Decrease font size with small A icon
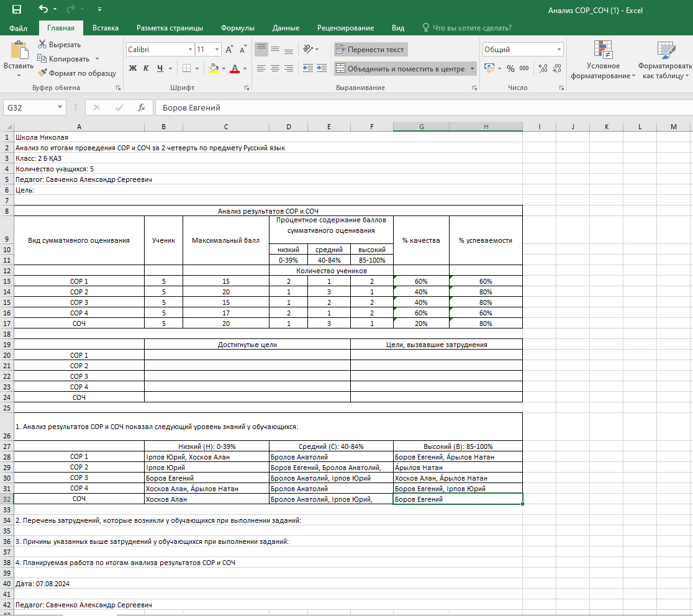 coord(243,50)
